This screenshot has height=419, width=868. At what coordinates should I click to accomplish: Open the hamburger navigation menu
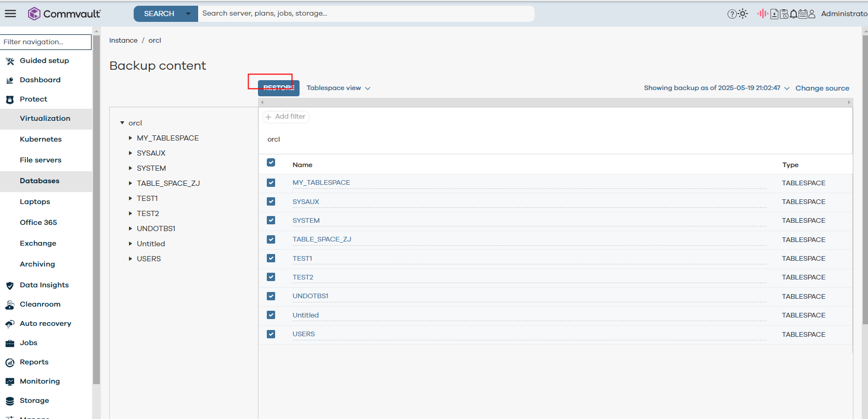pyautogui.click(x=10, y=14)
